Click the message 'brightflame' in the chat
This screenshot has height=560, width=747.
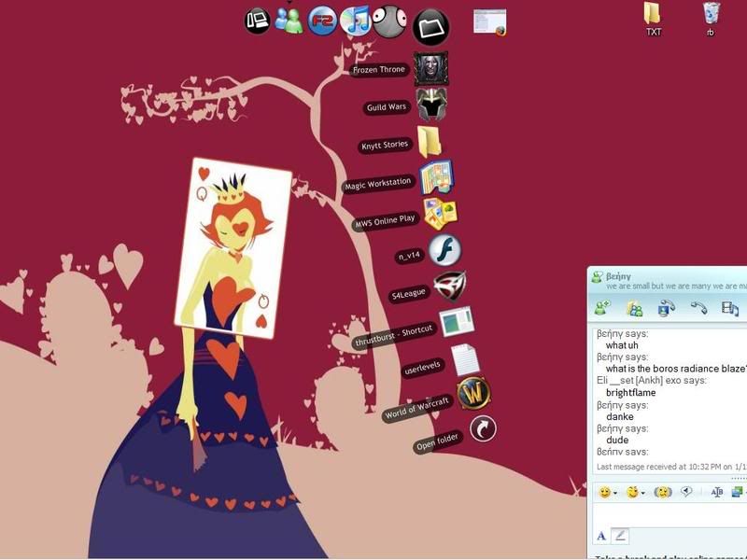click(x=631, y=393)
